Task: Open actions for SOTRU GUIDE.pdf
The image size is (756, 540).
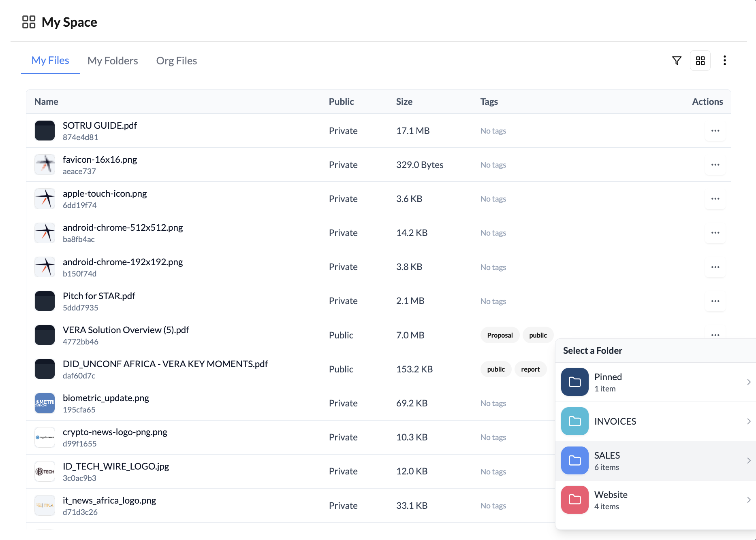Action: [715, 130]
